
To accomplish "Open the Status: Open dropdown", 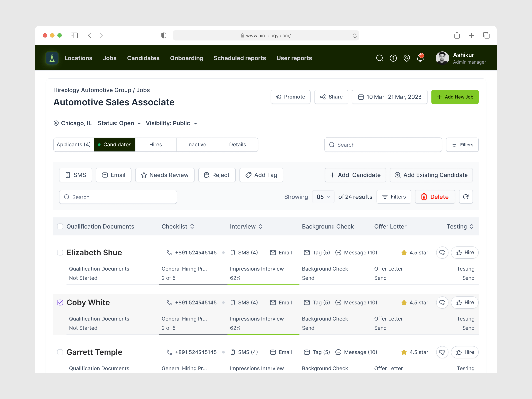I will [x=119, y=123].
